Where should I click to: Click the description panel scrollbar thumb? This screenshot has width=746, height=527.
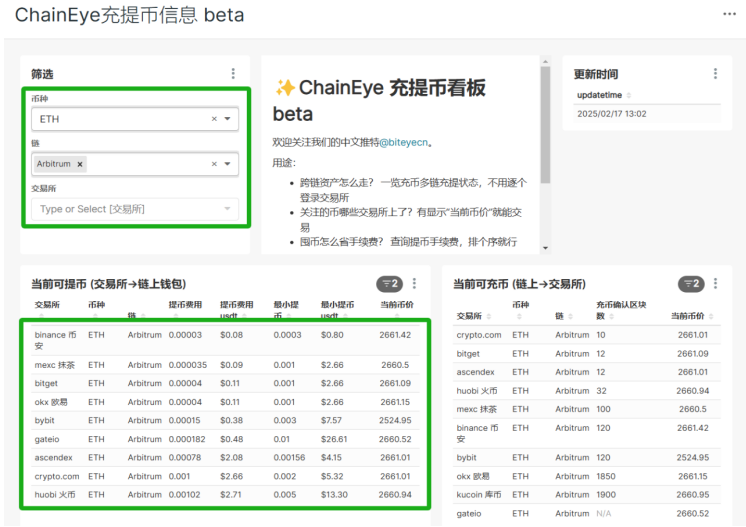click(x=545, y=125)
